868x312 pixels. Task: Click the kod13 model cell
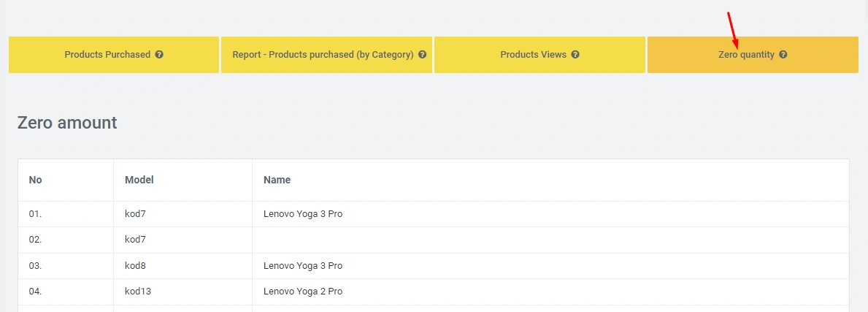click(x=138, y=292)
